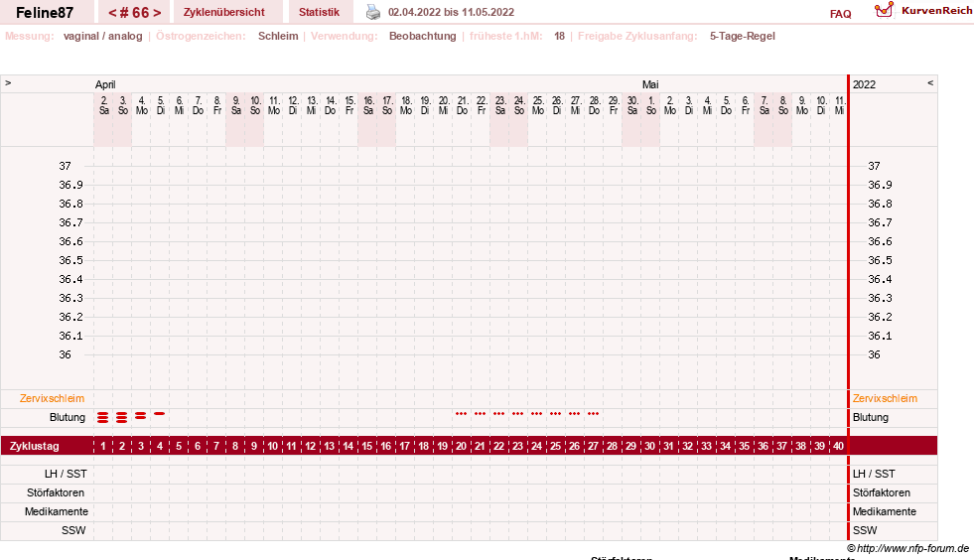Click the date range 02.04.2022 bis 11.05.2022
Viewport: 974px width, 560px height.
point(451,12)
